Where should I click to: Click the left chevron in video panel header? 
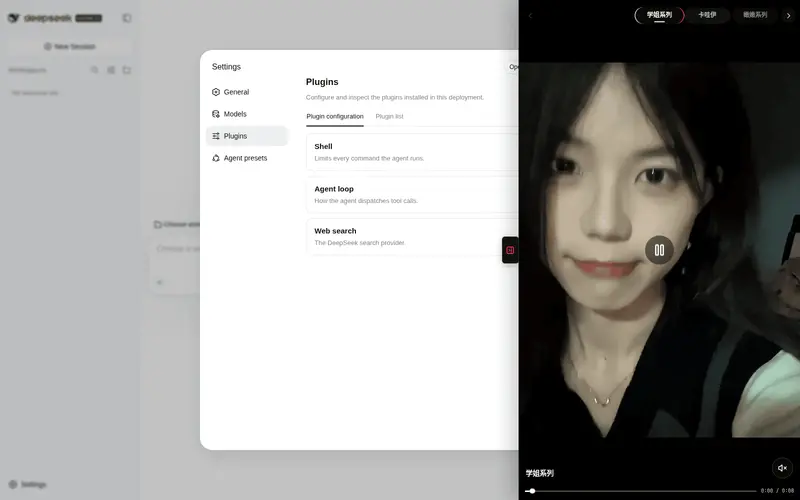pos(530,16)
